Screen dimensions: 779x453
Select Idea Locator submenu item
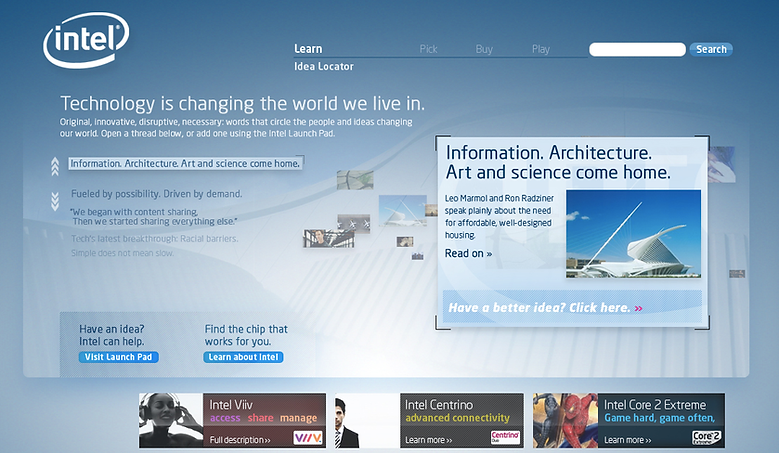323,66
